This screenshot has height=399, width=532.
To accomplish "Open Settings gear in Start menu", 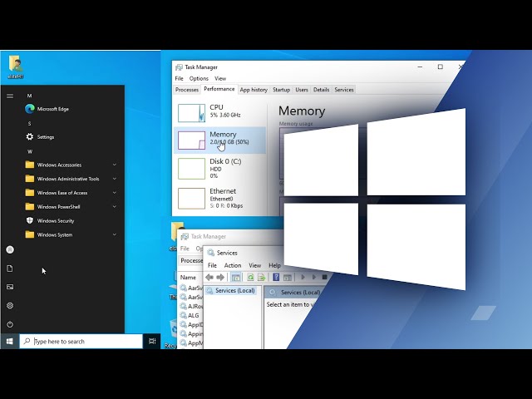I will pyautogui.click(x=40, y=136).
